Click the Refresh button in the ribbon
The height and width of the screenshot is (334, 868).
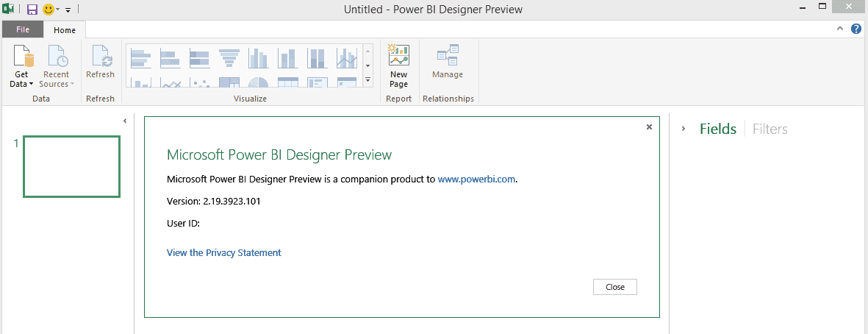pos(100,63)
